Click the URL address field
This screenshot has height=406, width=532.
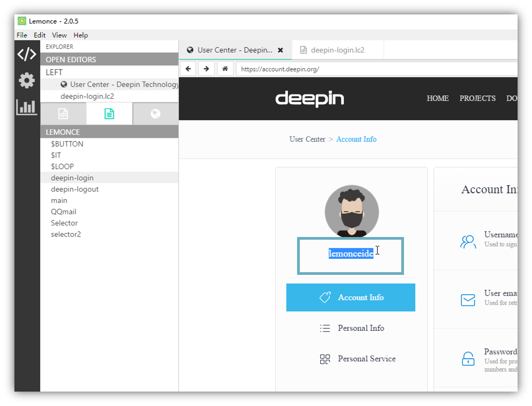click(376, 69)
